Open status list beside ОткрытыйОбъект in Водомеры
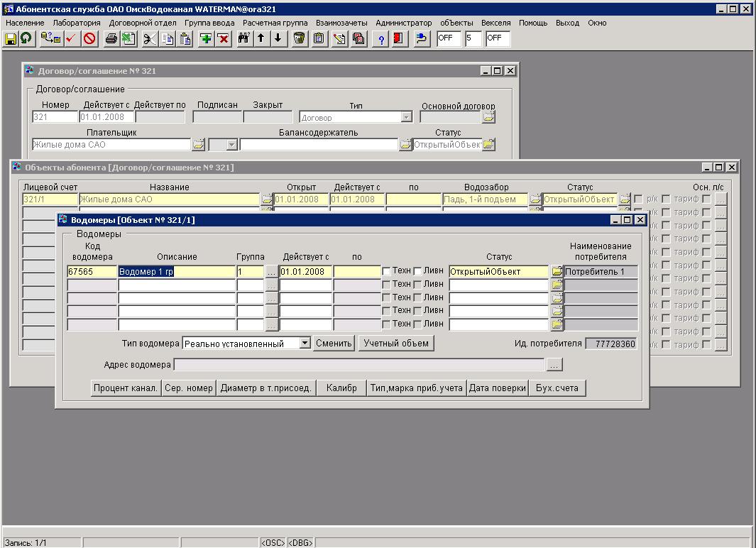Image resolution: width=756 pixels, height=548 pixels. click(557, 271)
